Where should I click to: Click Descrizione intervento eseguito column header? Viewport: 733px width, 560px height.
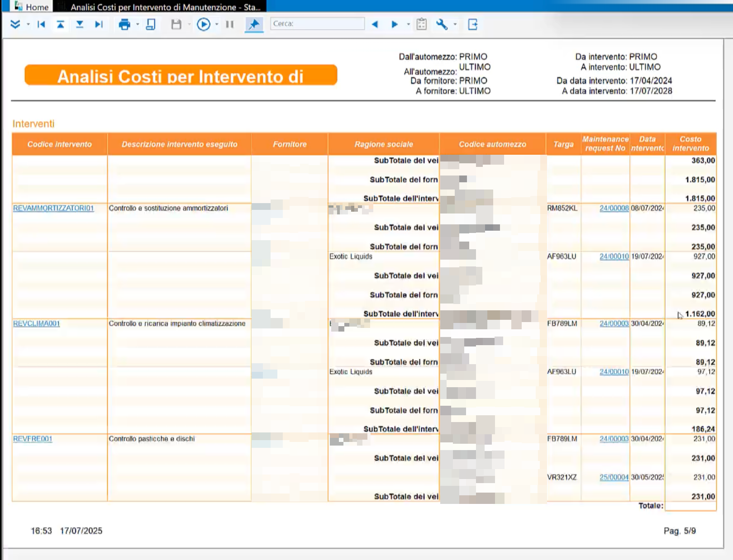pos(180,144)
